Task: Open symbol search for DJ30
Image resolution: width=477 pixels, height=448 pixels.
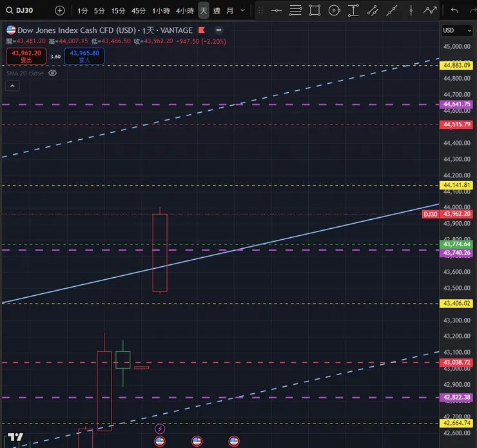Action: [x=19, y=11]
